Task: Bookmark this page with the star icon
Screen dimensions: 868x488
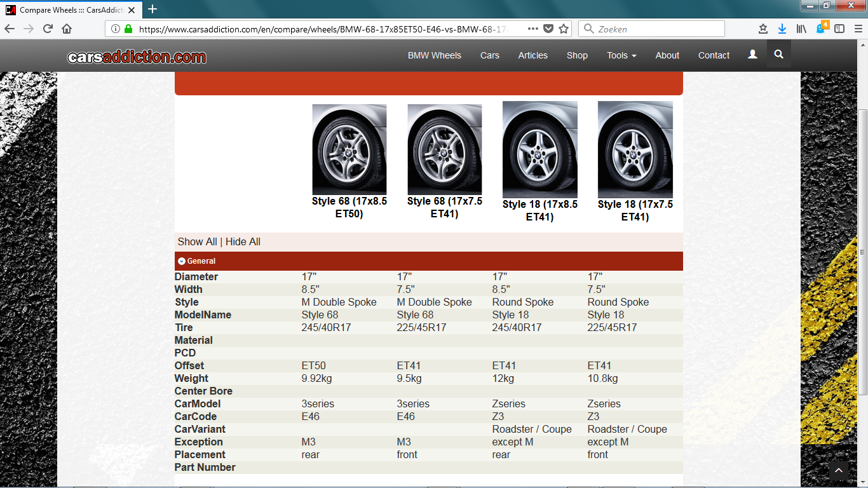Action: point(564,29)
